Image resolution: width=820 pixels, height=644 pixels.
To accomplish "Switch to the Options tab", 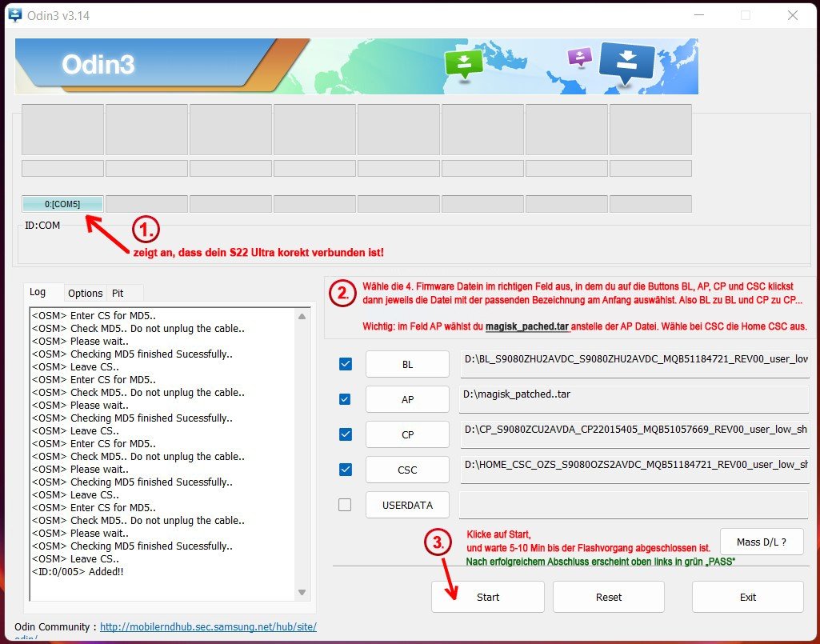I will point(86,293).
